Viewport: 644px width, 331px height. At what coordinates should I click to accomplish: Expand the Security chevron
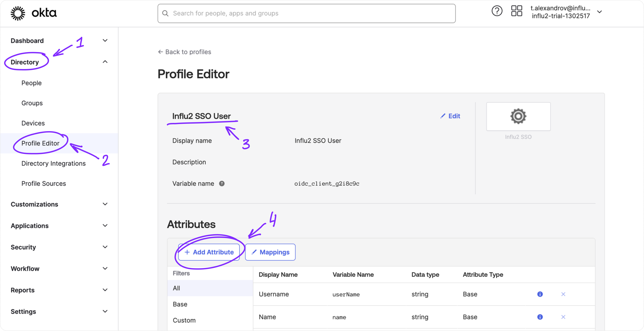coord(105,247)
